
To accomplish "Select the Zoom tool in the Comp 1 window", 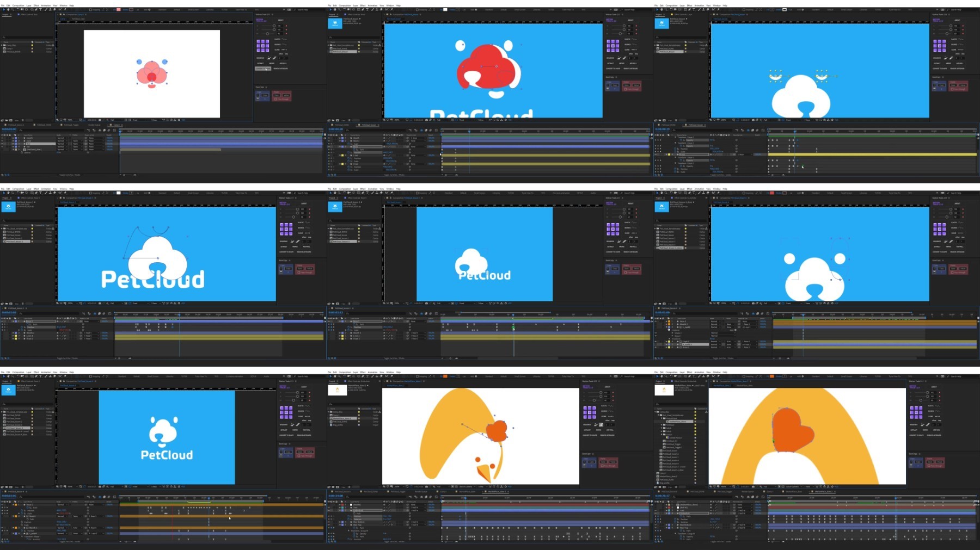I will [13, 9].
